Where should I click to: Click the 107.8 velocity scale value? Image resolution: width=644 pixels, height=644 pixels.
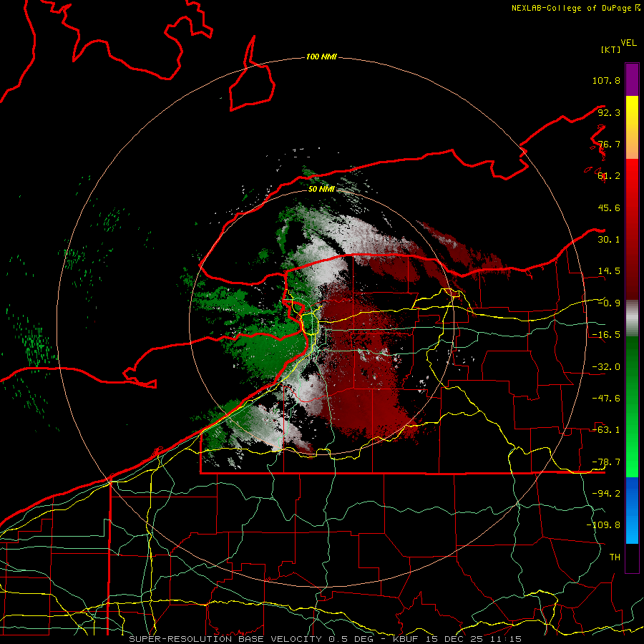coord(606,80)
